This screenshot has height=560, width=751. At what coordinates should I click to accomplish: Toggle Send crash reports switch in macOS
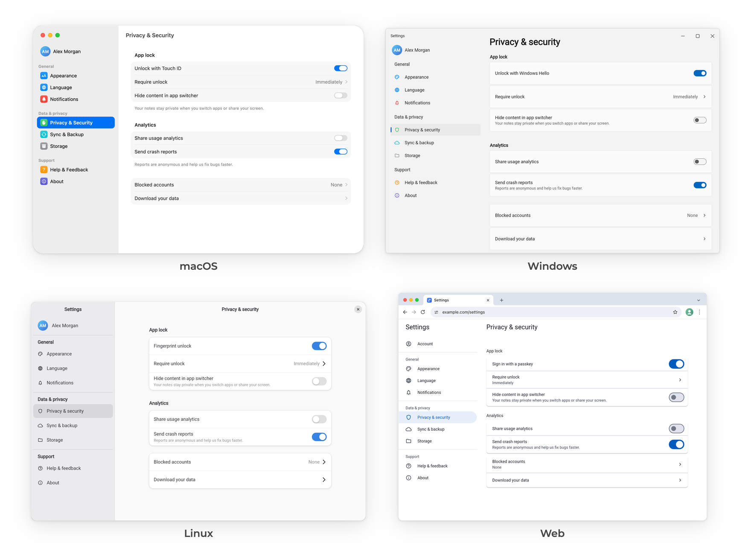(x=341, y=152)
